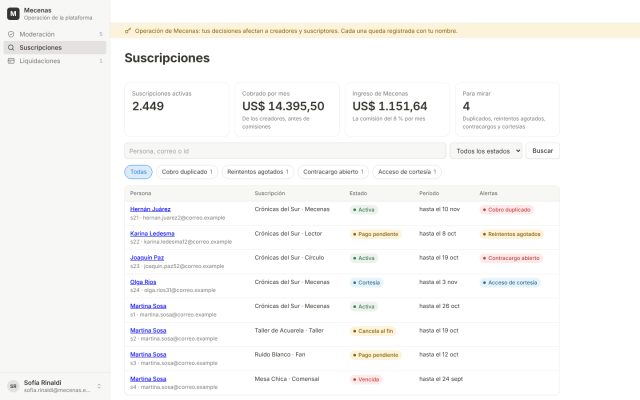Click the Vencida status badge
Screen dimensions: 640x400
[366, 380]
